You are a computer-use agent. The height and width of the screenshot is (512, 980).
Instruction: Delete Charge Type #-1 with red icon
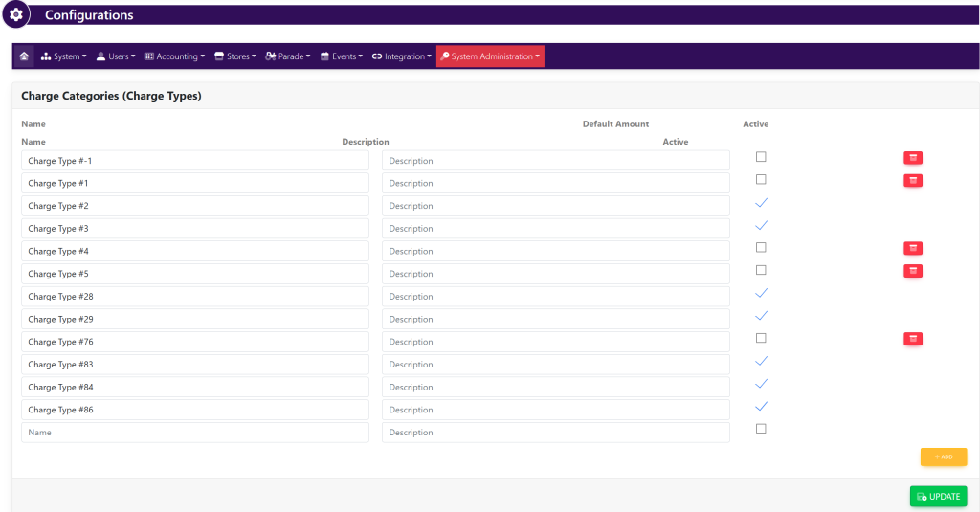(912, 158)
